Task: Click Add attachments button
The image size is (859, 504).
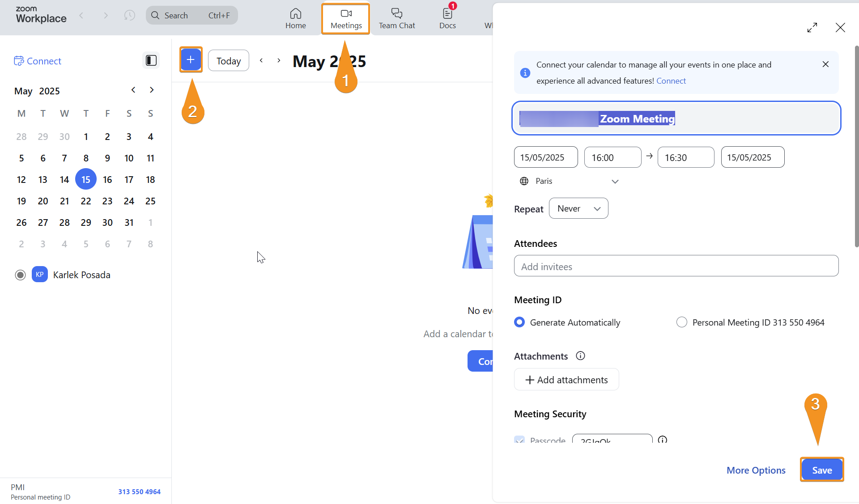Action: click(x=566, y=379)
